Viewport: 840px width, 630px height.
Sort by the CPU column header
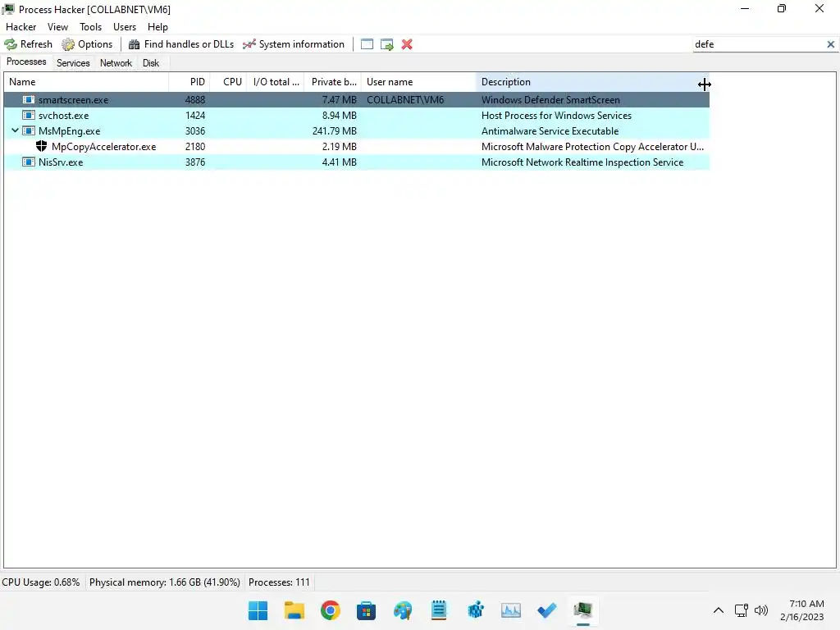(x=228, y=82)
